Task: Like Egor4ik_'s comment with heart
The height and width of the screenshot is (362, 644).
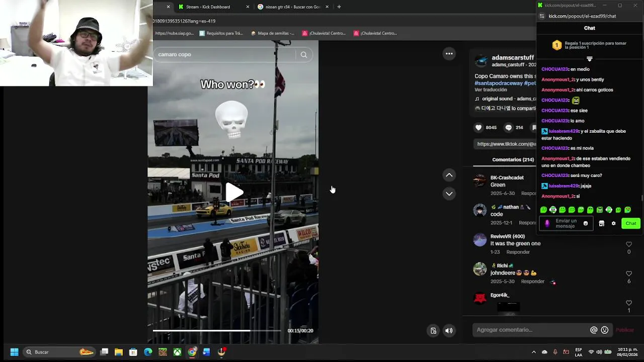Action: click(628, 303)
